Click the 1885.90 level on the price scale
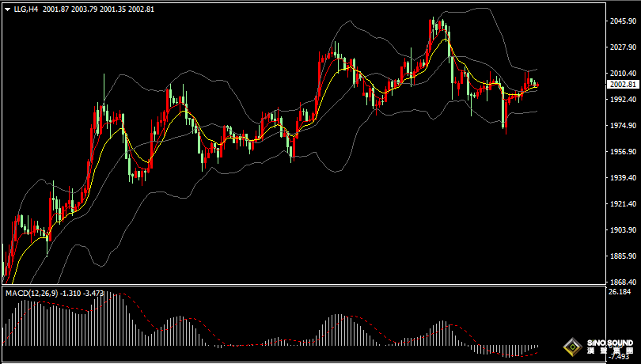 [x=623, y=256]
